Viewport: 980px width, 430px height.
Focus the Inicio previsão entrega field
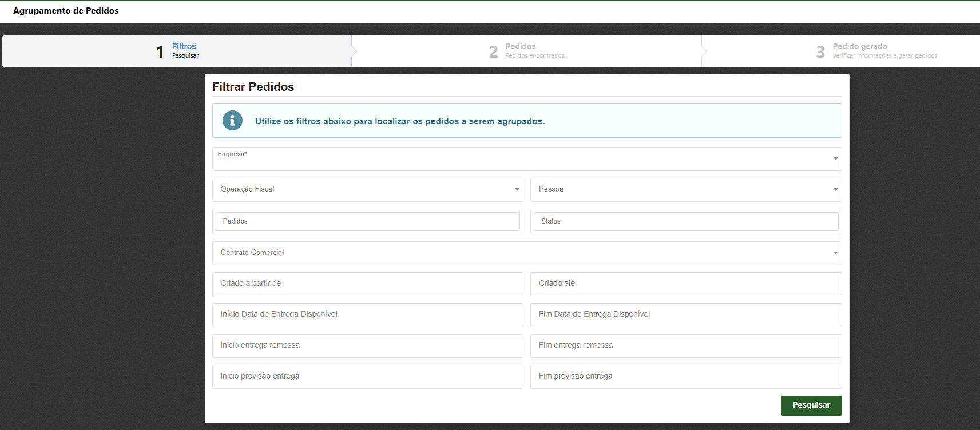(367, 377)
